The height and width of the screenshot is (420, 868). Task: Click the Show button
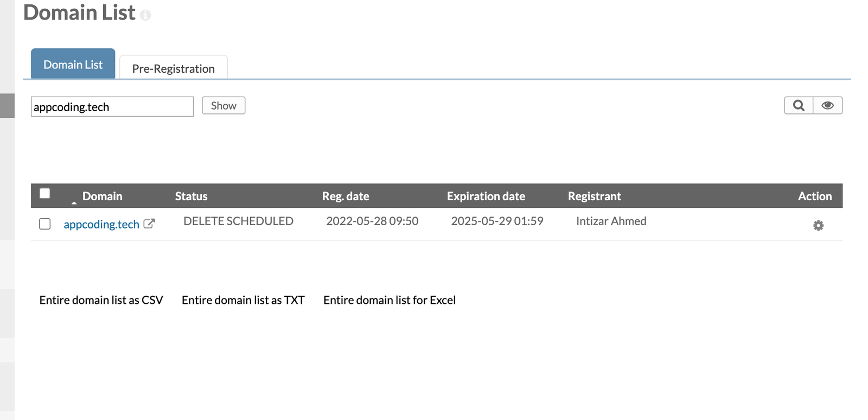(224, 105)
